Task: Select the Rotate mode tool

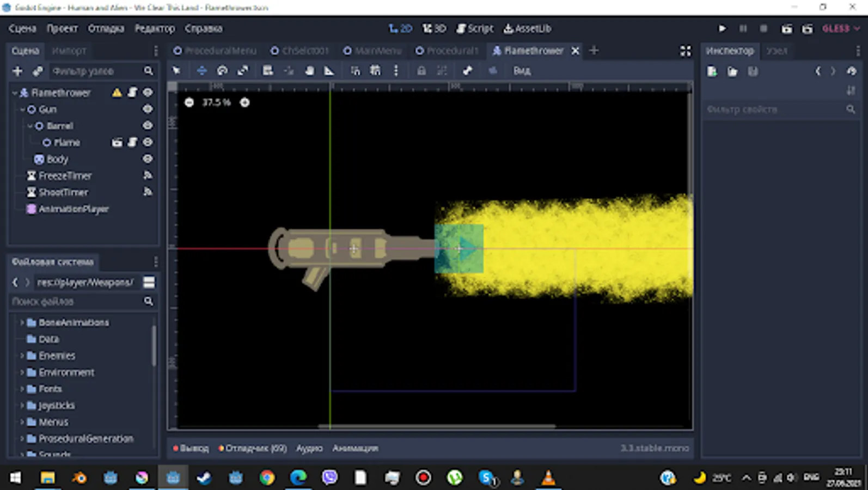Action: (222, 71)
